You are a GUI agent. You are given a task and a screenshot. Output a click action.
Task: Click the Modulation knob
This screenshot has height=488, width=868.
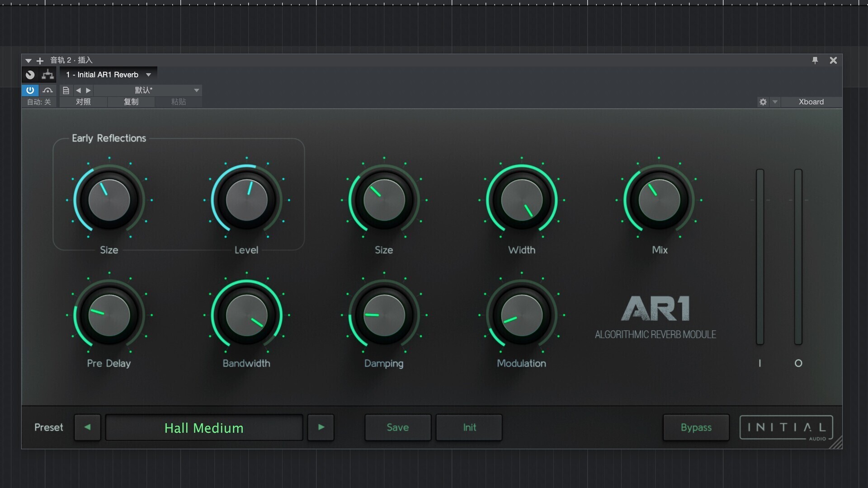[x=522, y=315]
